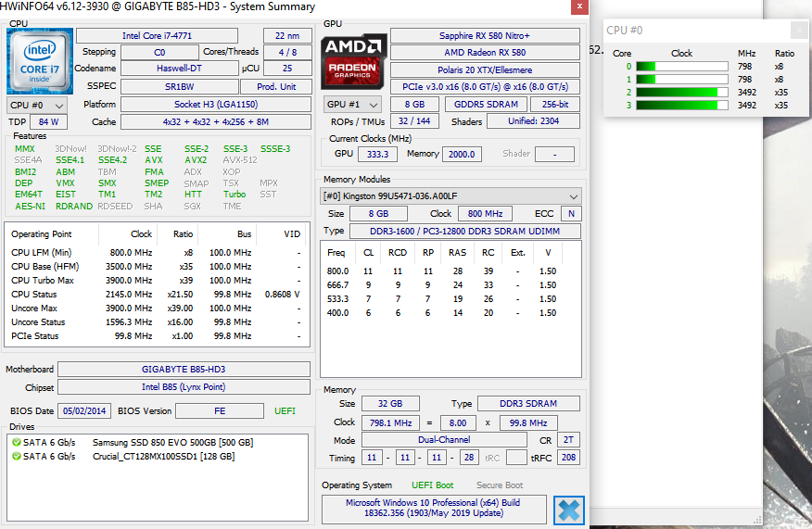Click the 84 W TDP field
Viewport: 812px width, 529px height.
[x=49, y=122]
